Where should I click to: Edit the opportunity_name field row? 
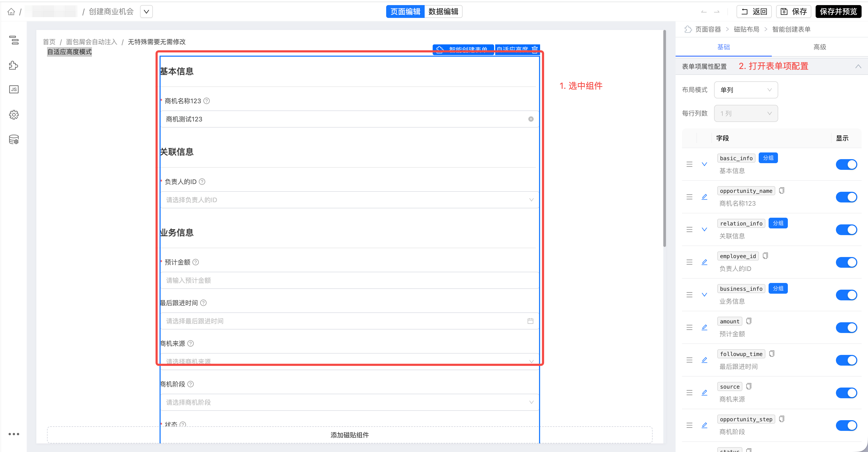point(704,197)
